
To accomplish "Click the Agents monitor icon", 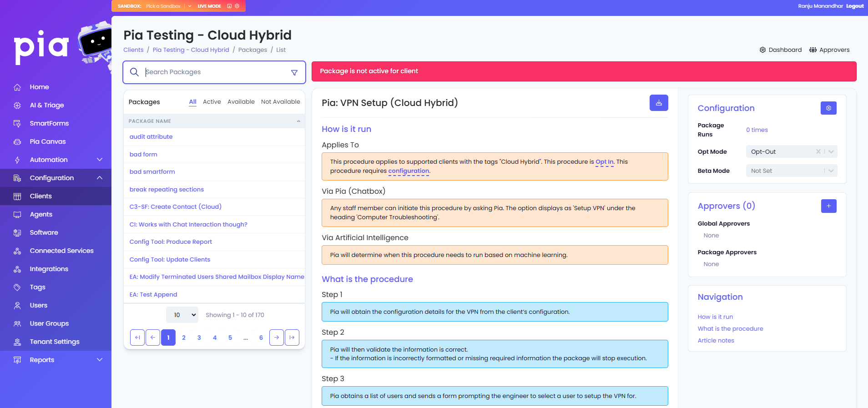I will pyautogui.click(x=17, y=214).
